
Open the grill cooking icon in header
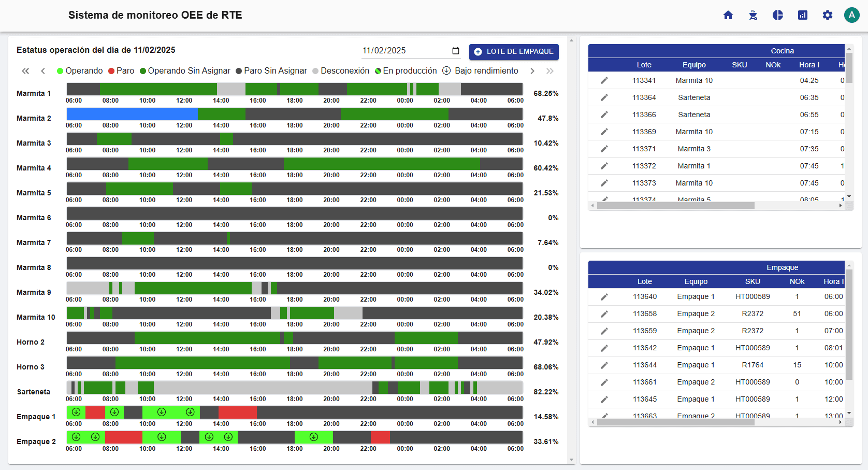coord(753,15)
